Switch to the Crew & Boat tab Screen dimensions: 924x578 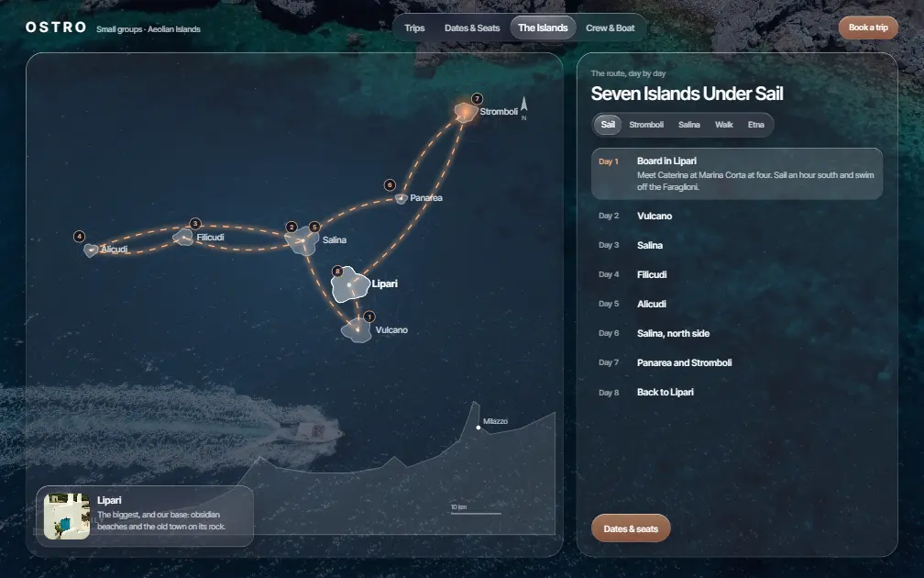point(610,28)
